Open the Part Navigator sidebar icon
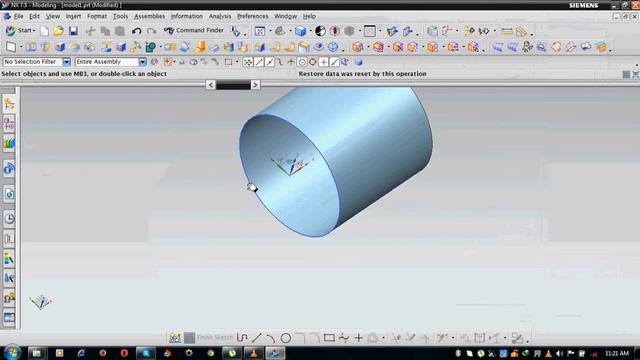Image resolution: width=640 pixels, height=360 pixels. [9, 124]
